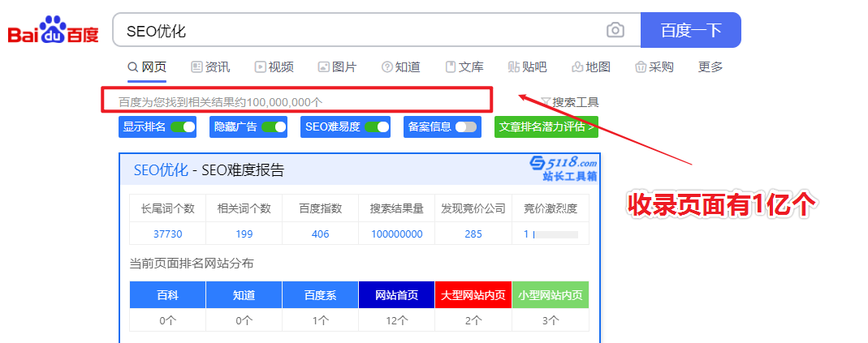Image resolution: width=868 pixels, height=343 pixels.
Task: Expand the 更多 menu
Action: point(710,67)
